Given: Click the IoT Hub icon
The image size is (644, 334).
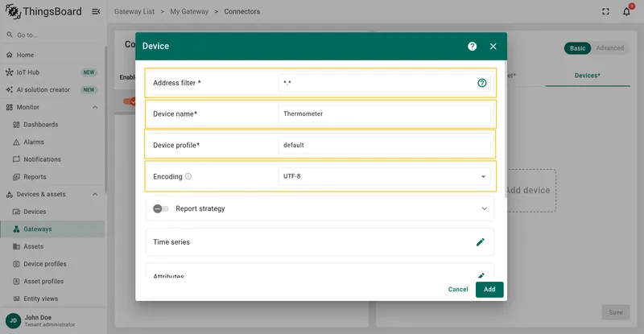Looking at the screenshot, I should click(x=10, y=72).
